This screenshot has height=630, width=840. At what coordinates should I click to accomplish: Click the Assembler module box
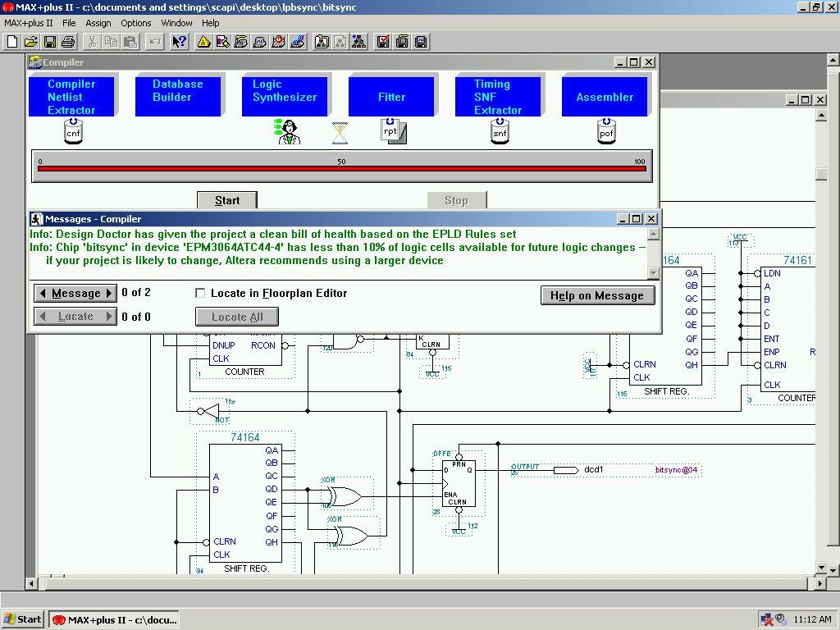pyautogui.click(x=605, y=97)
